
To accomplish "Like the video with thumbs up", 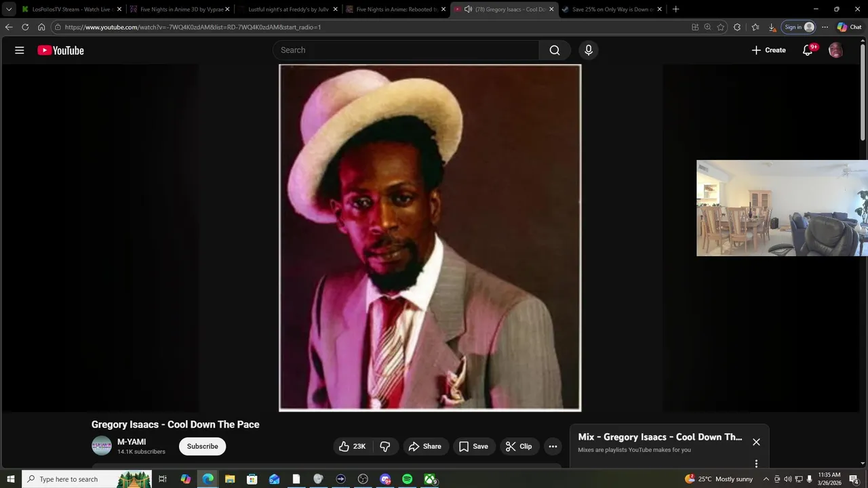I will point(353,446).
